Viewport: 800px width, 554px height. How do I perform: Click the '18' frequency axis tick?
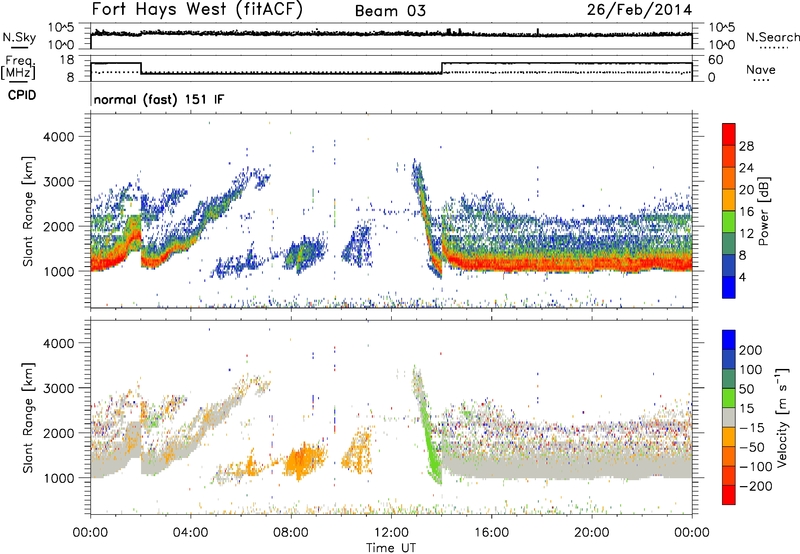[67, 60]
